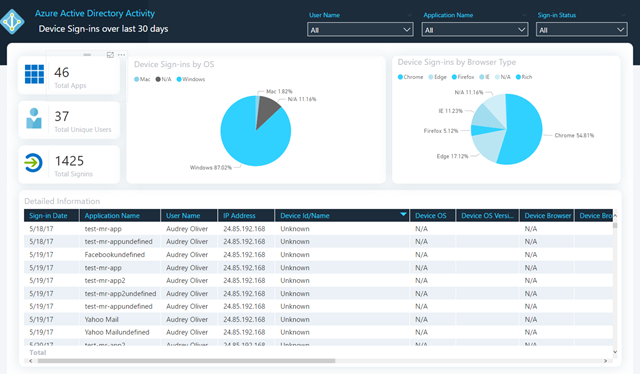Image resolution: width=640 pixels, height=374 pixels.
Task: Click Device Sign-ins by Browser Type title
Action: pyautogui.click(x=457, y=62)
